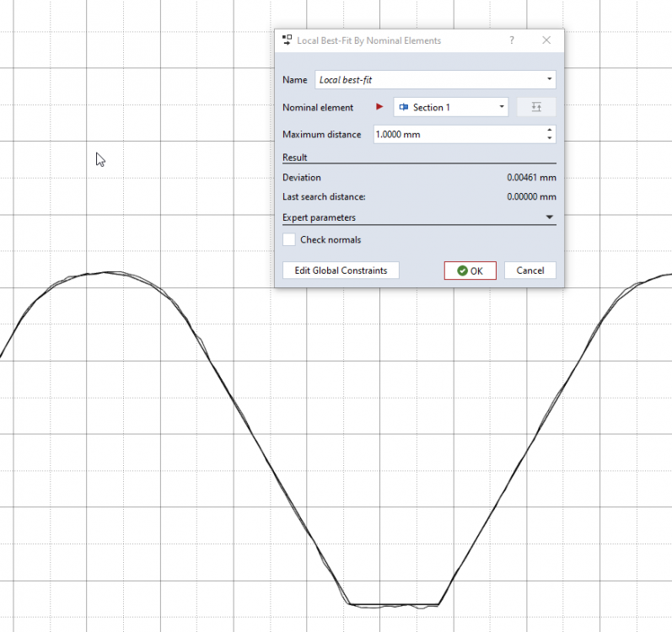The image size is (672, 632).
Task: Open help with the question mark button
Action: click(512, 40)
